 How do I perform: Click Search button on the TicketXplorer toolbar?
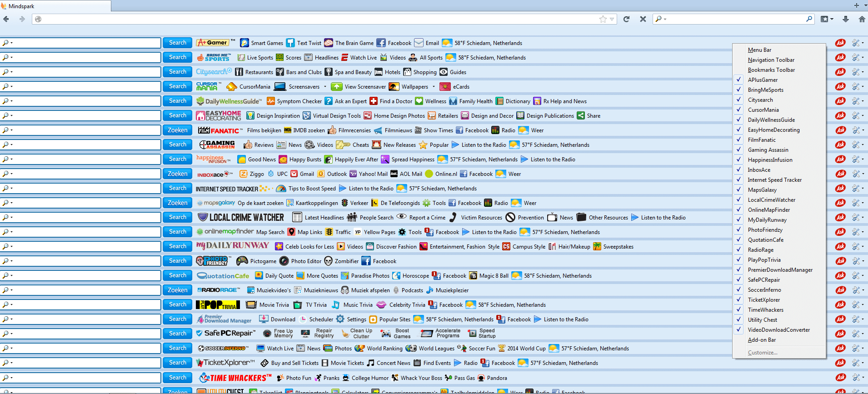pyautogui.click(x=177, y=363)
